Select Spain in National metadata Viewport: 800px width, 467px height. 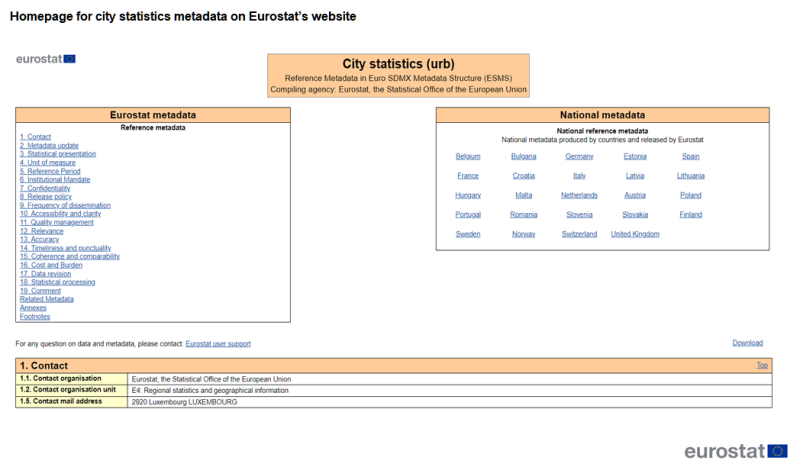pos(690,157)
